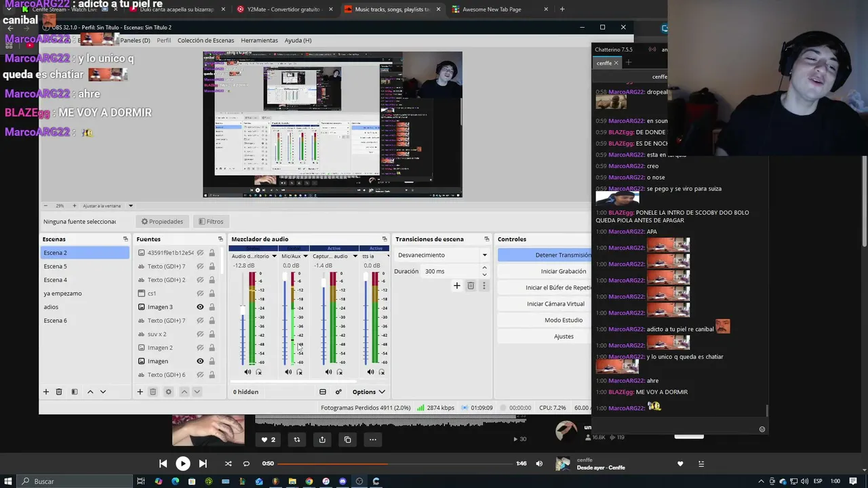Expand the mixer Options dropdown
Screen dimensions: 868x488
pos(369,392)
